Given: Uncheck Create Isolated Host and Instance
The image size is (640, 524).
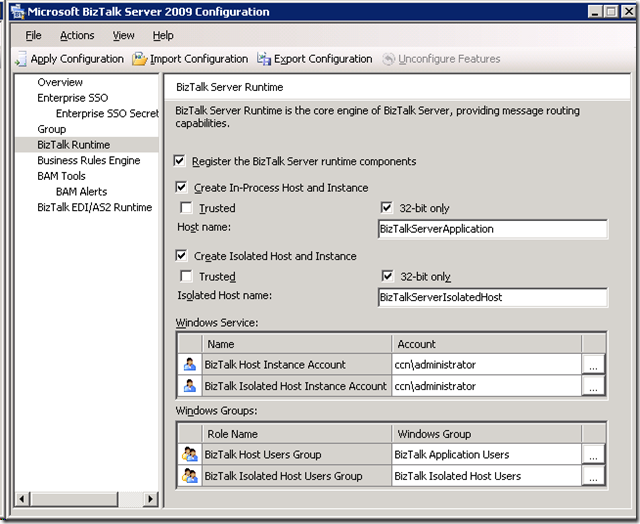Looking at the screenshot, I should coord(181,256).
